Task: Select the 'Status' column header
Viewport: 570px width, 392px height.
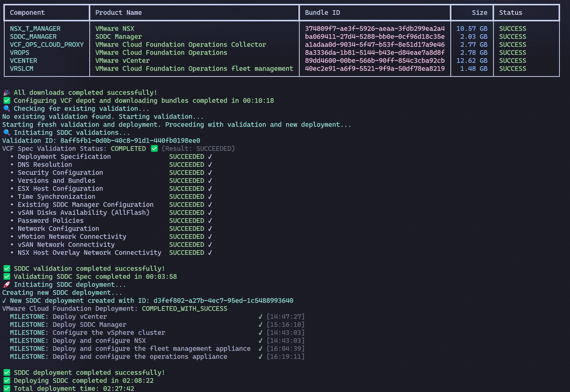Action: pyautogui.click(x=511, y=13)
